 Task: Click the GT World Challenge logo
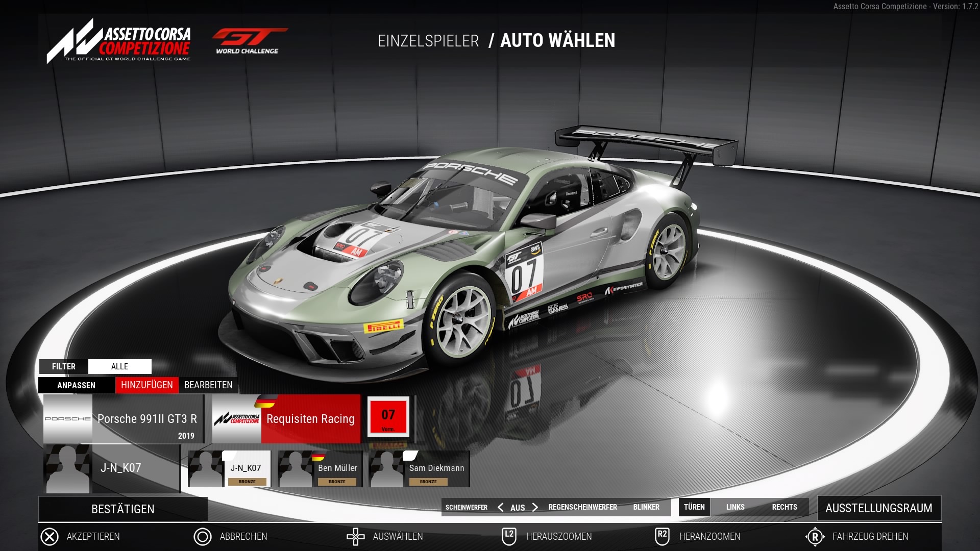[249, 41]
